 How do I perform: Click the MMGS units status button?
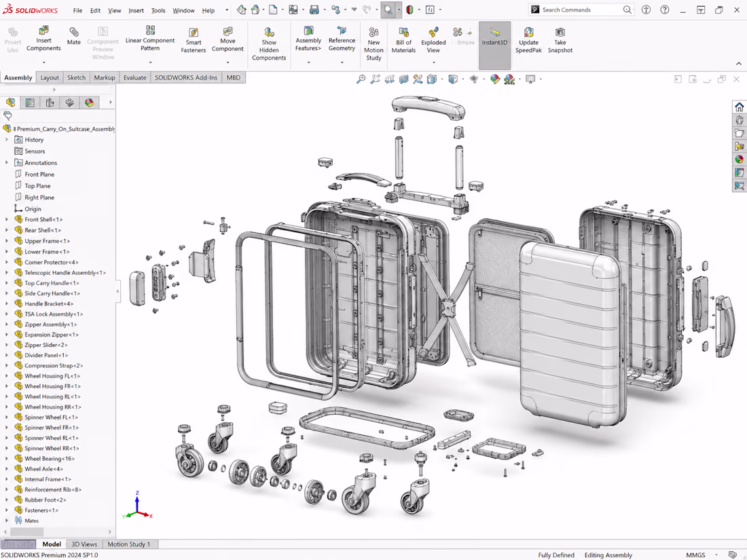pyautogui.click(x=695, y=555)
